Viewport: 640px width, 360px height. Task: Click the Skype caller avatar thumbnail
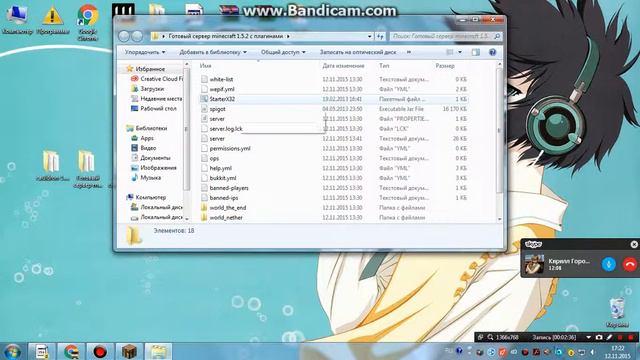click(534, 264)
